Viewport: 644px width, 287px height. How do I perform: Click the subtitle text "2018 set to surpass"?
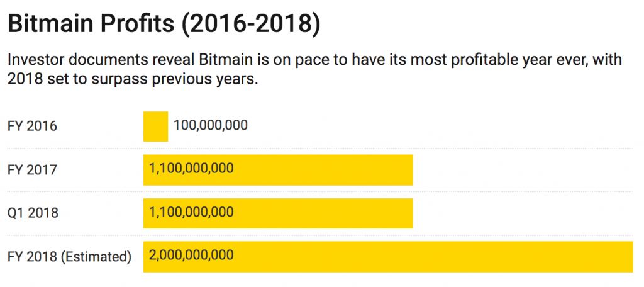69,81
